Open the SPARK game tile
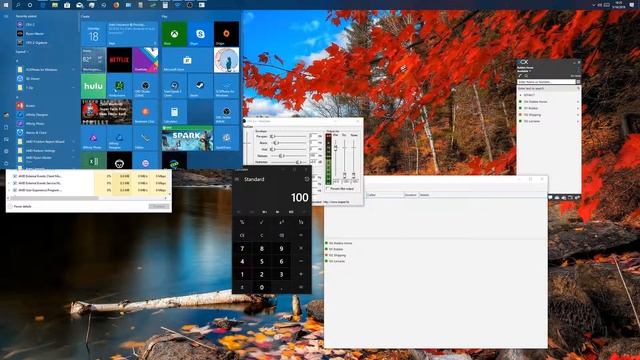The width and height of the screenshot is (640, 360). [x=187, y=138]
